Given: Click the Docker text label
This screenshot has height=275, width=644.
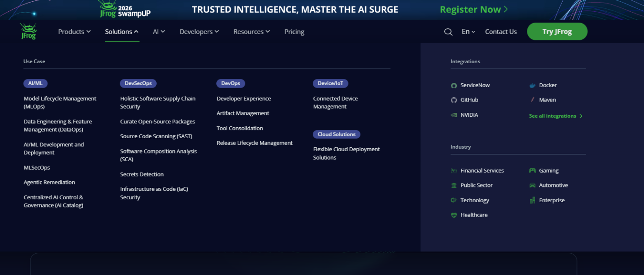Looking at the screenshot, I should (548, 85).
